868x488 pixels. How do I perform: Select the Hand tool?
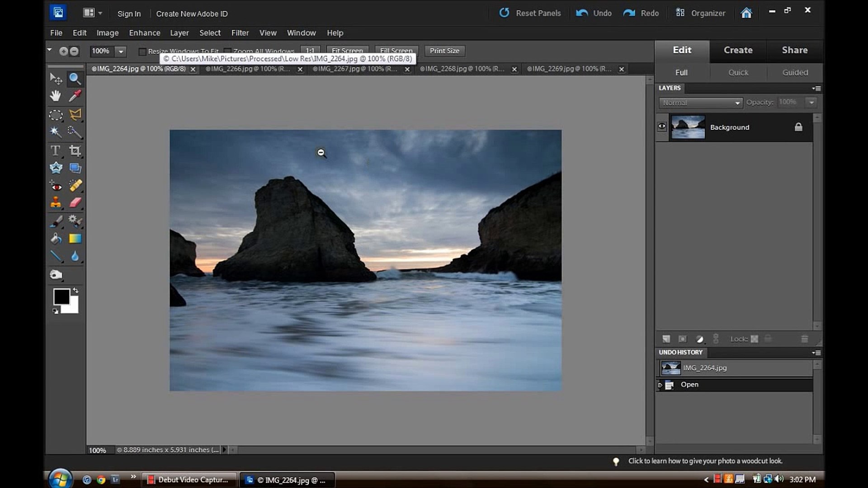[55, 96]
